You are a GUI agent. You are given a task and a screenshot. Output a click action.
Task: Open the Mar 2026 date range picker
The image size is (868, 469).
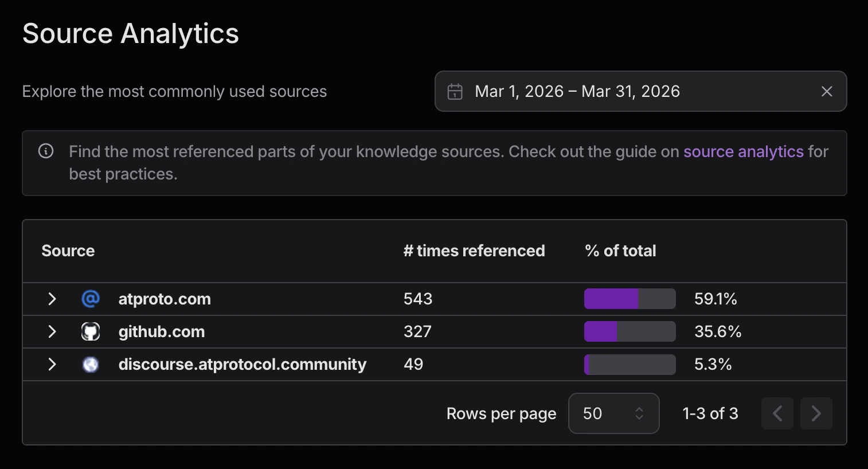[577, 92]
